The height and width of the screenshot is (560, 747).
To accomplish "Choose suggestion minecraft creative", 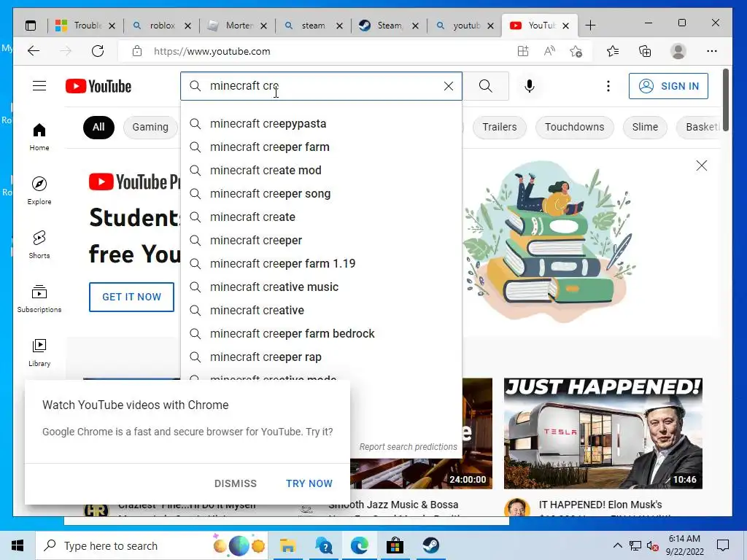I will click(x=321, y=311).
